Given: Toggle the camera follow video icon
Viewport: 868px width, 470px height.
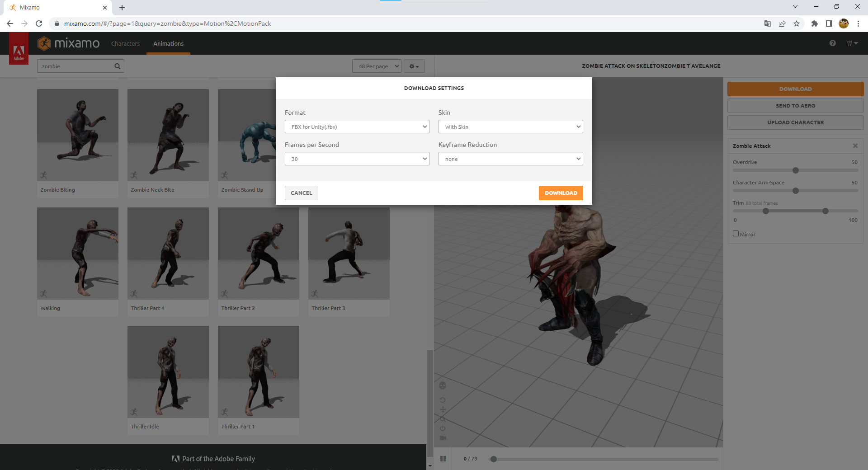Looking at the screenshot, I should click(443, 437).
